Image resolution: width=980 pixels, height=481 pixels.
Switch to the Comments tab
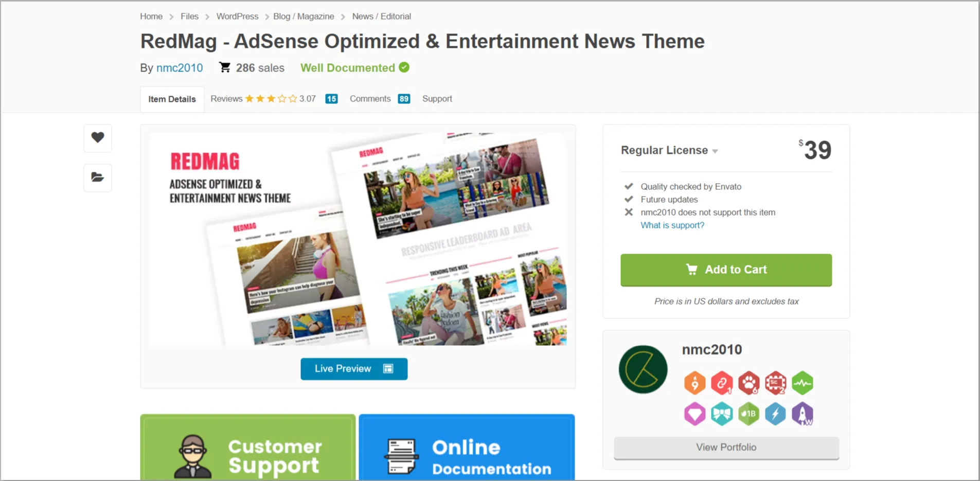370,99
